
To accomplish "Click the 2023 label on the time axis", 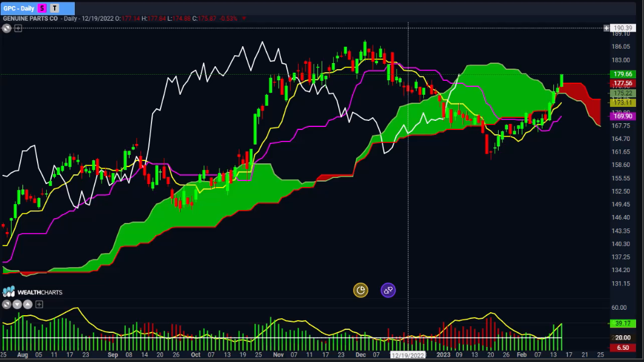I will tap(443, 355).
